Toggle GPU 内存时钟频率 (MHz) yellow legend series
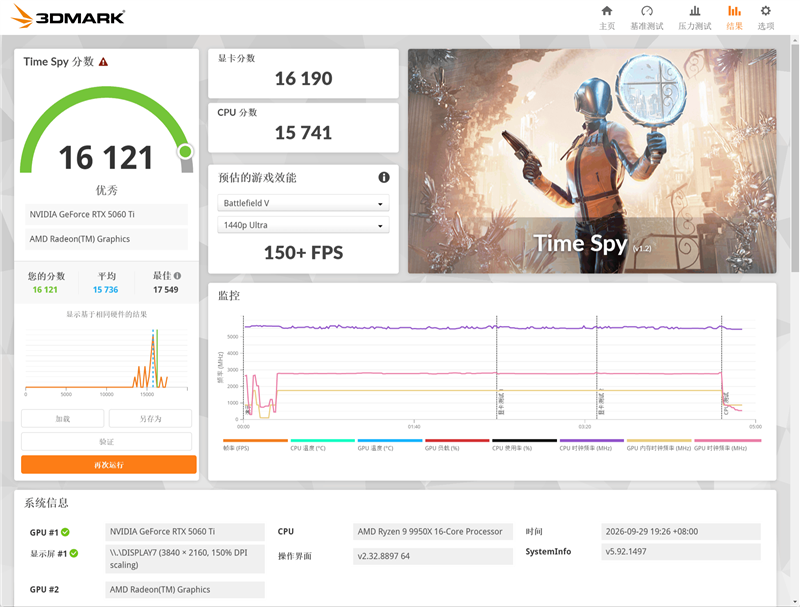Screen dimensions: 800x607 (x=659, y=444)
